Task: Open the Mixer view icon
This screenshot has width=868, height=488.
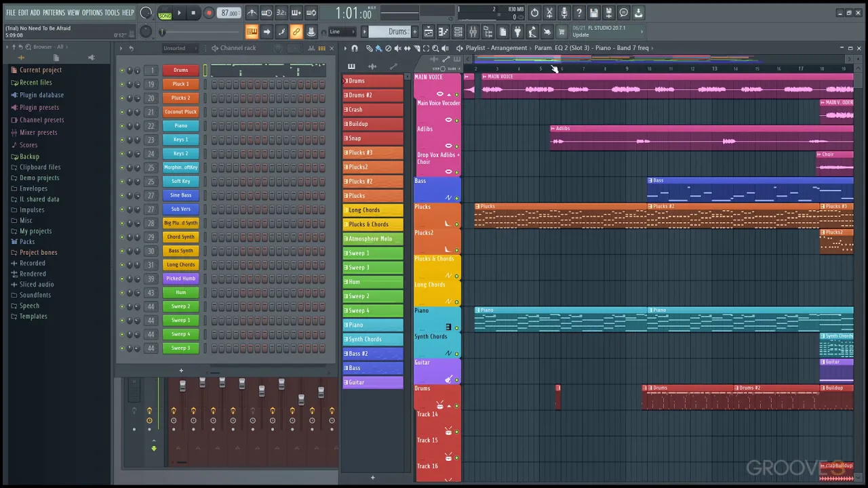Action: [473, 32]
